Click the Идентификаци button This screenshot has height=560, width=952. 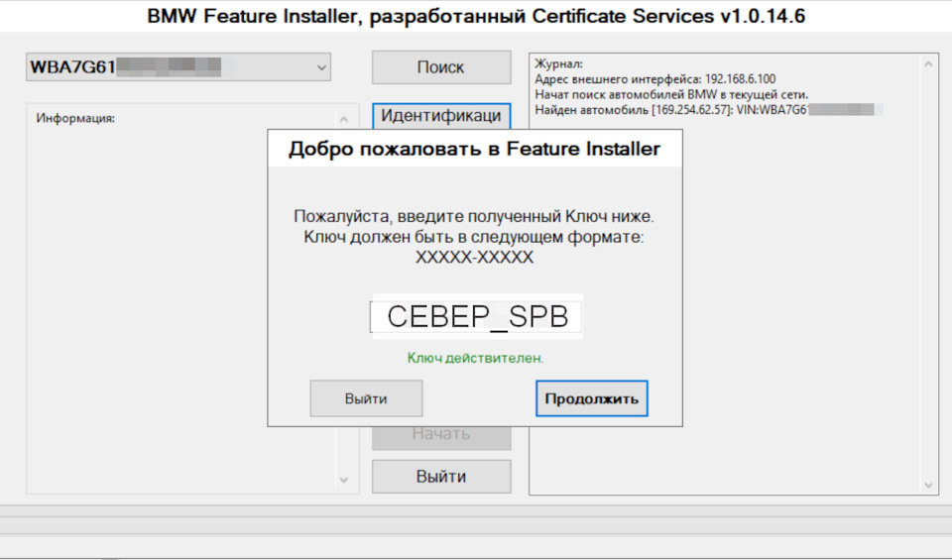coord(441,116)
